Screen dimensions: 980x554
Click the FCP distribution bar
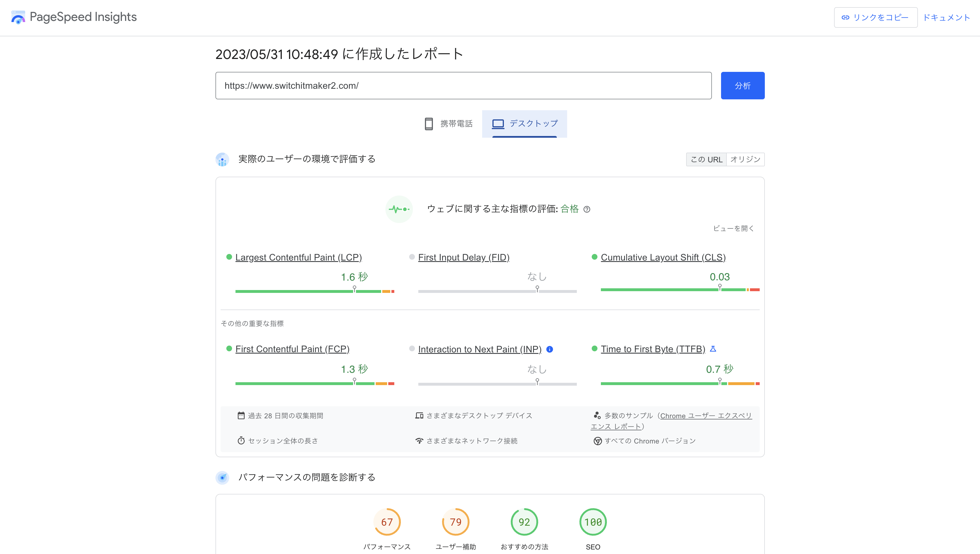pos(315,383)
